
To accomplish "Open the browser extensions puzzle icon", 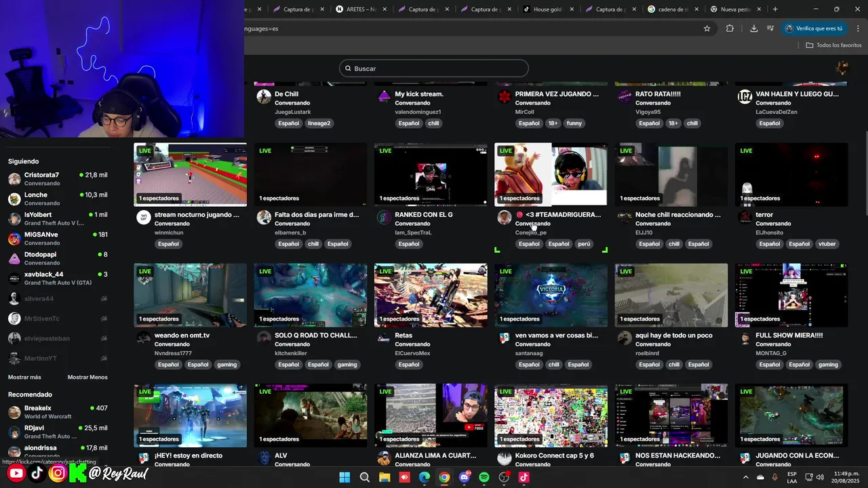I will pyautogui.click(x=730, y=28).
